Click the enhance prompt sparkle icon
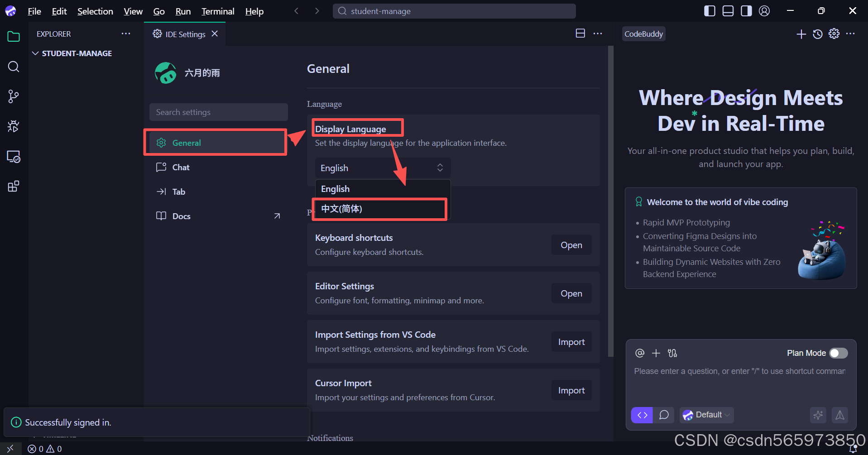 [x=818, y=415]
